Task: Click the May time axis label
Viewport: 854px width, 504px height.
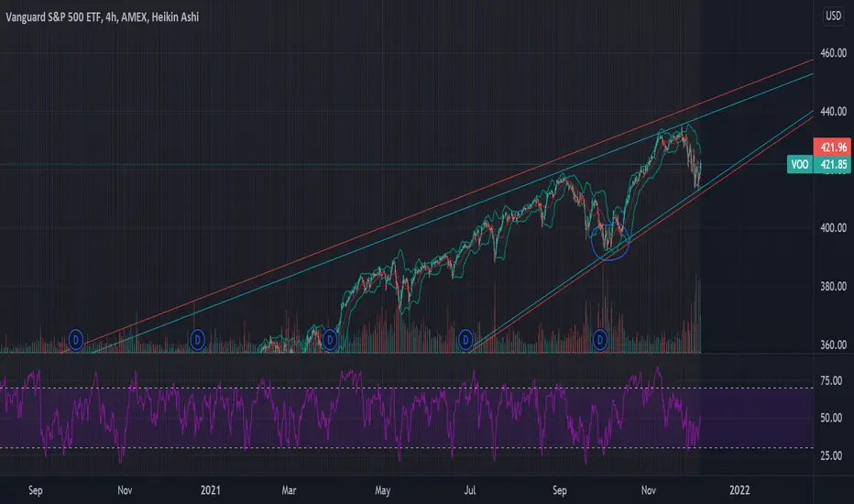Action: tap(382, 490)
